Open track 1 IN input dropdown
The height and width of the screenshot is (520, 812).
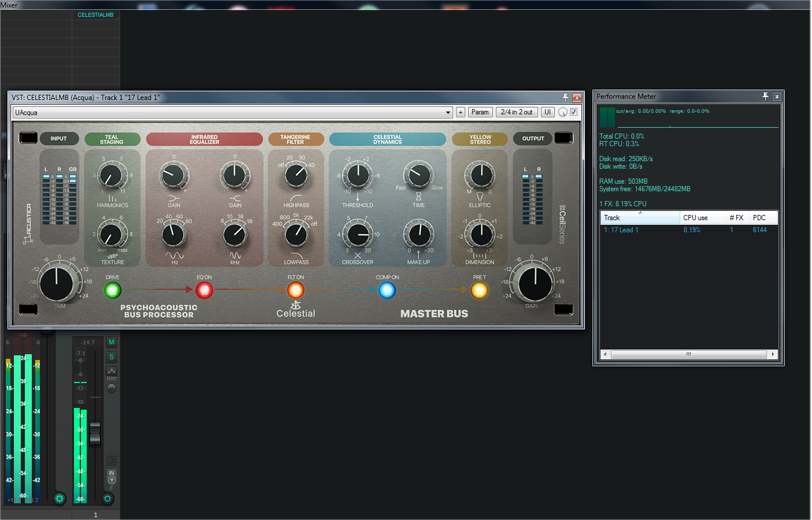(112, 477)
